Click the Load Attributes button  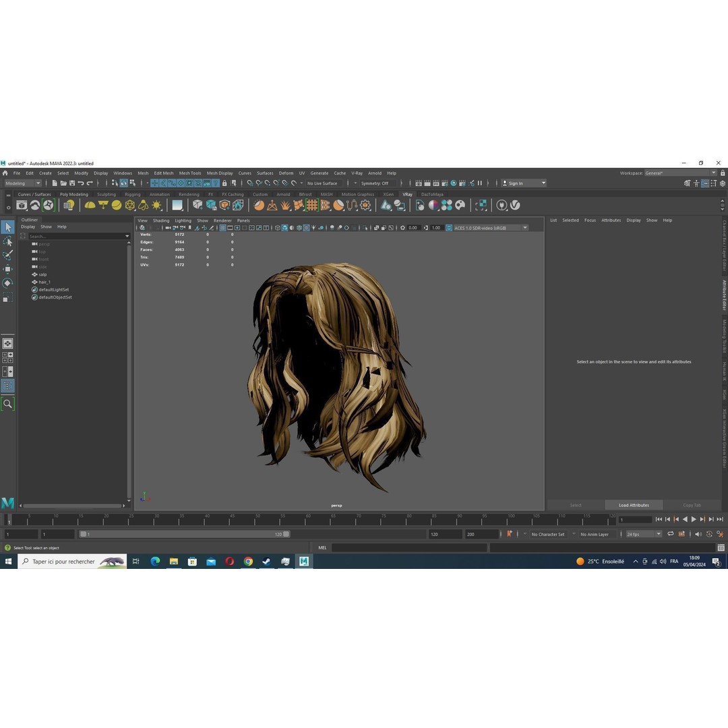click(634, 505)
